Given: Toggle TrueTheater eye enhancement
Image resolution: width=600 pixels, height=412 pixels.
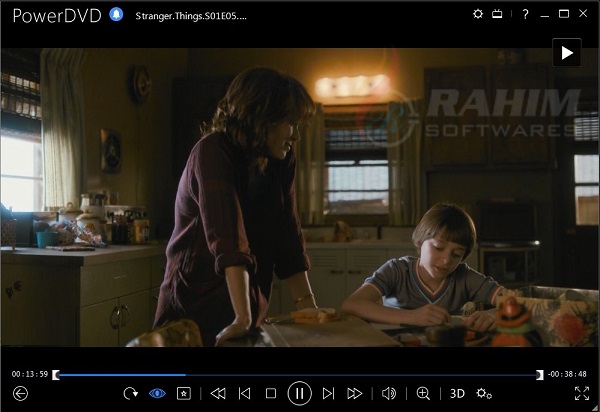Looking at the screenshot, I should click(156, 394).
